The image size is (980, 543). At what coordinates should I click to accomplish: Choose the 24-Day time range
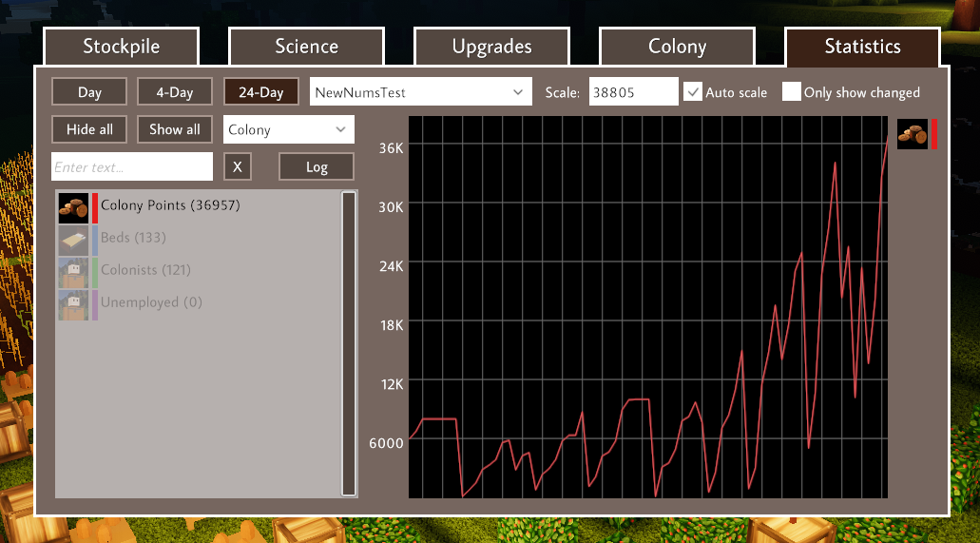[x=260, y=92]
